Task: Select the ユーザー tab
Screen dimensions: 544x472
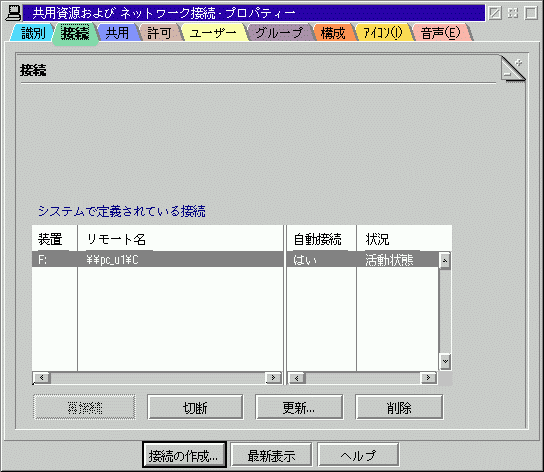Action: pyautogui.click(x=213, y=33)
